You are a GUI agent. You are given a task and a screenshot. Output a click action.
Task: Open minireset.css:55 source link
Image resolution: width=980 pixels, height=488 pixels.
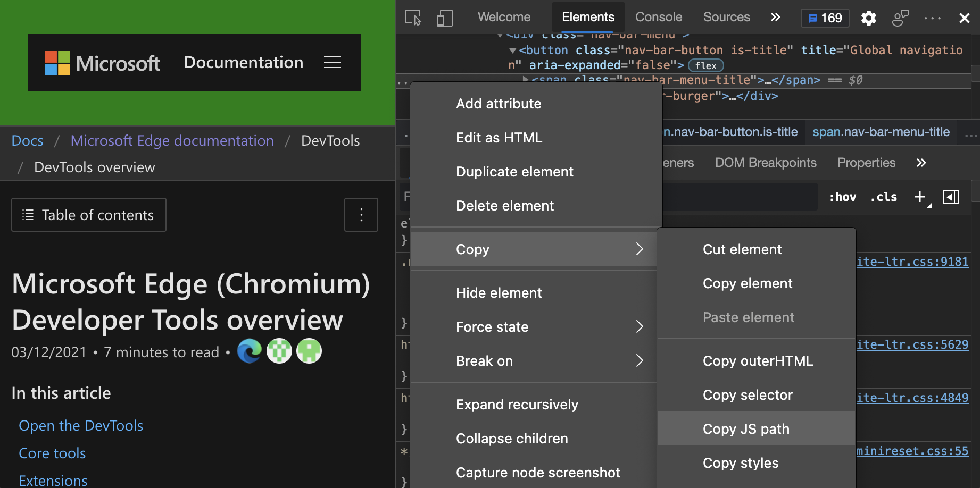[x=912, y=451]
